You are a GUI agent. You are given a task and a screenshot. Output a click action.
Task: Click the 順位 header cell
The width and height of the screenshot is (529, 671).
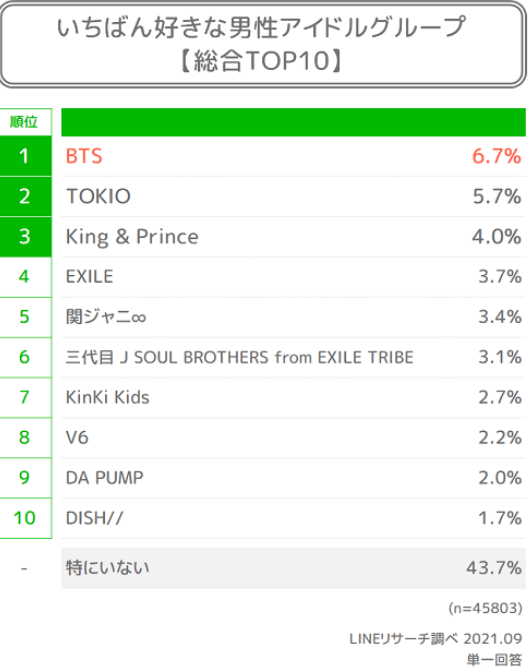(26, 122)
